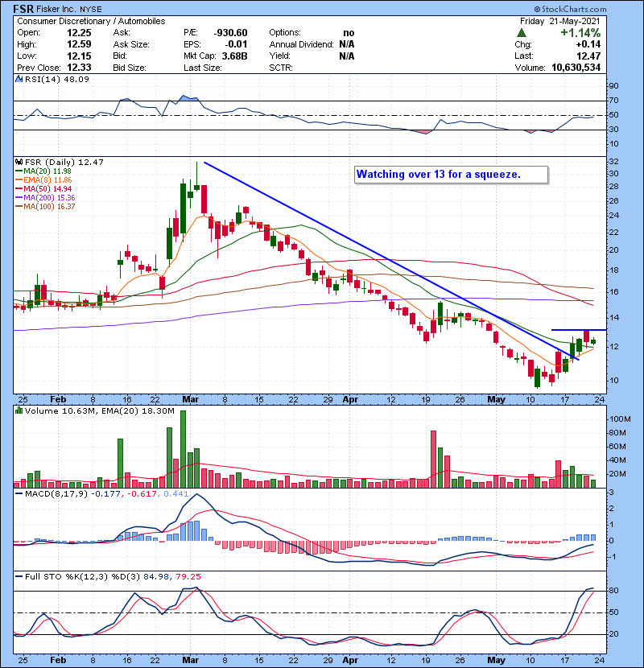Viewport: 644px width, 668px height.
Task: Click the MA(20) 11.98 legend entry
Action: (x=44, y=171)
